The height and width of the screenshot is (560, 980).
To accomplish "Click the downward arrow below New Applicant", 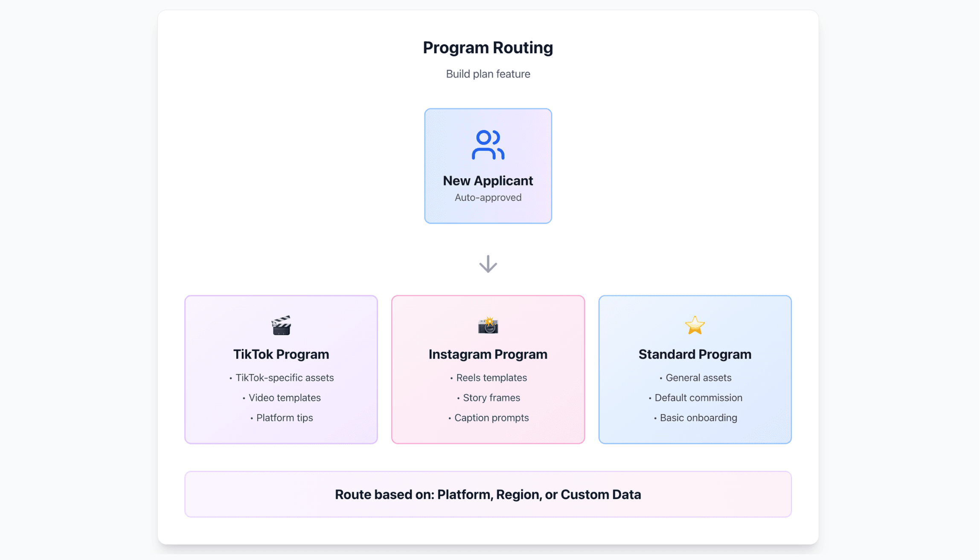I will [488, 264].
